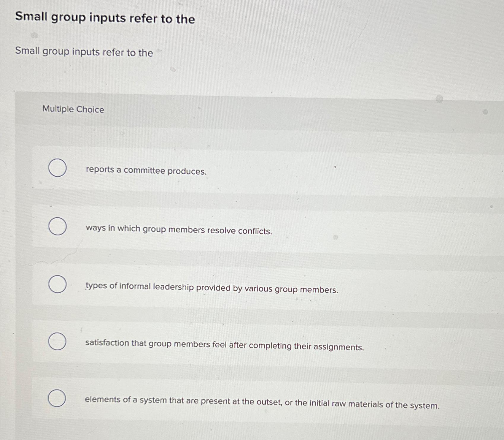Viewport: 504px width, 440px height.
Task: Choose the option about types of informal leadership
Action: tap(57, 285)
